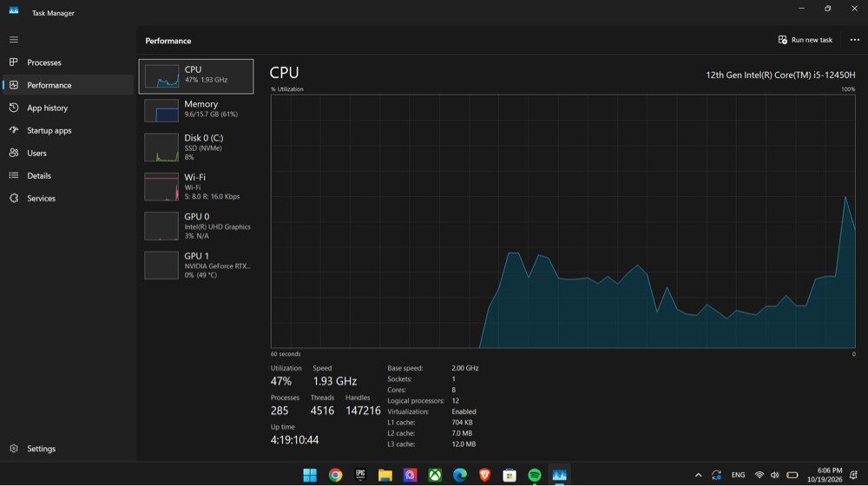Open the three-dot more options menu
This screenshot has height=486, width=868.
(855, 40)
